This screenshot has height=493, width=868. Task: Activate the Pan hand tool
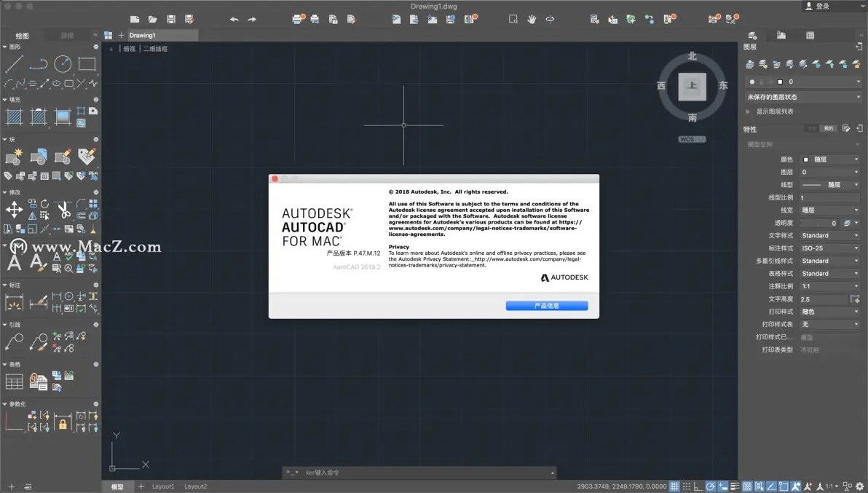tap(532, 20)
